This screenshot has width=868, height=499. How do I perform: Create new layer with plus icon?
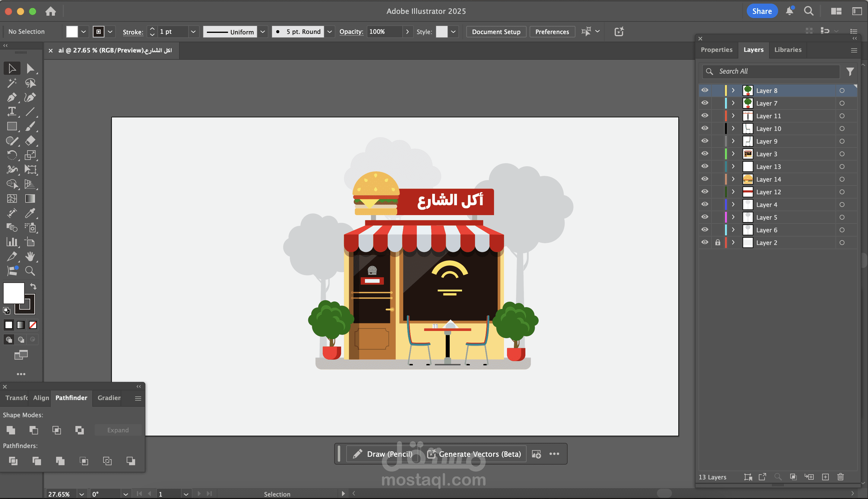pyautogui.click(x=825, y=477)
